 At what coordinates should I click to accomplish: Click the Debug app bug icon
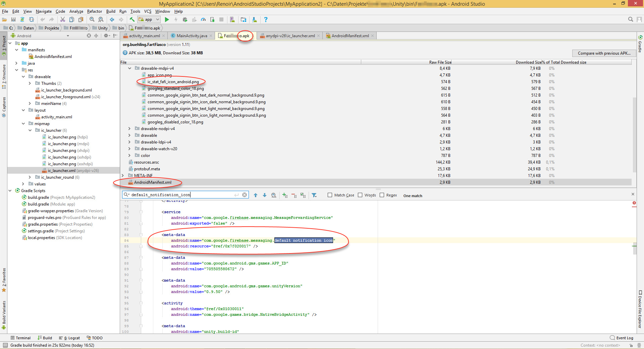(x=185, y=20)
